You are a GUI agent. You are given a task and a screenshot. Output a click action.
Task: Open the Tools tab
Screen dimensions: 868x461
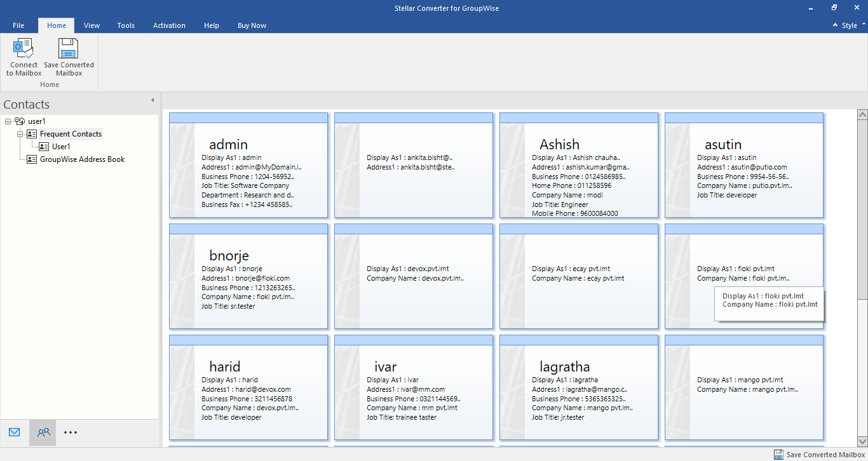point(126,25)
